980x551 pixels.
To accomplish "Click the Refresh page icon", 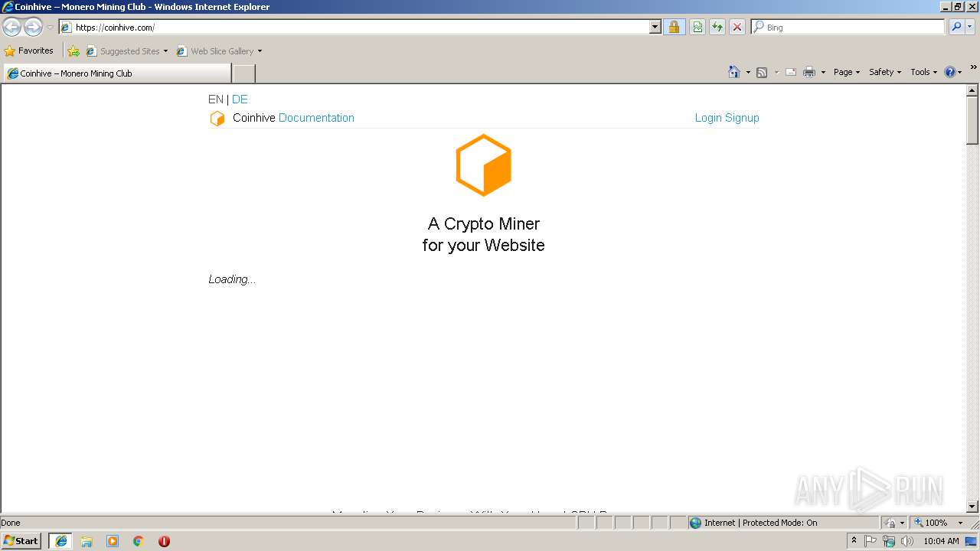I will tap(717, 28).
